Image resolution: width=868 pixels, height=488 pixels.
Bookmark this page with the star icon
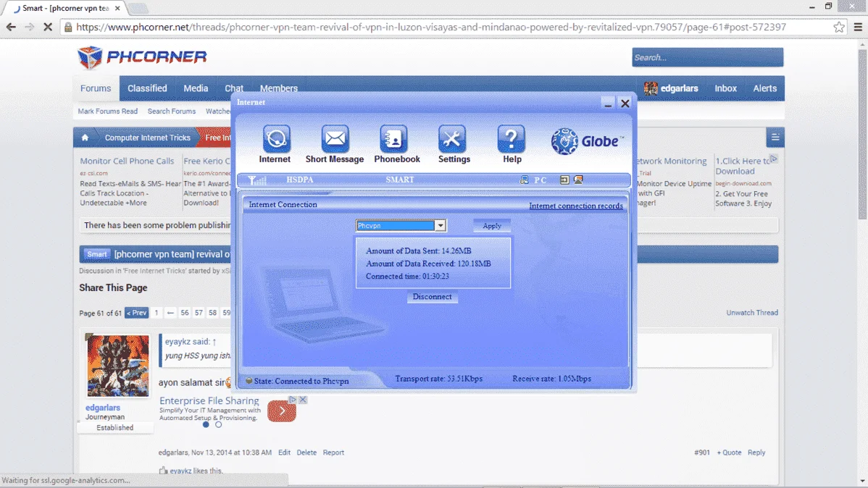839,27
